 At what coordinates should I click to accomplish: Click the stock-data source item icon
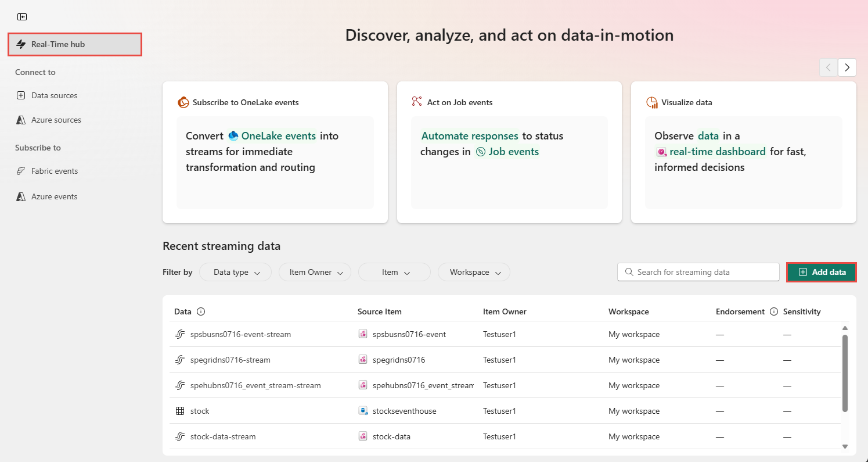[x=363, y=436]
